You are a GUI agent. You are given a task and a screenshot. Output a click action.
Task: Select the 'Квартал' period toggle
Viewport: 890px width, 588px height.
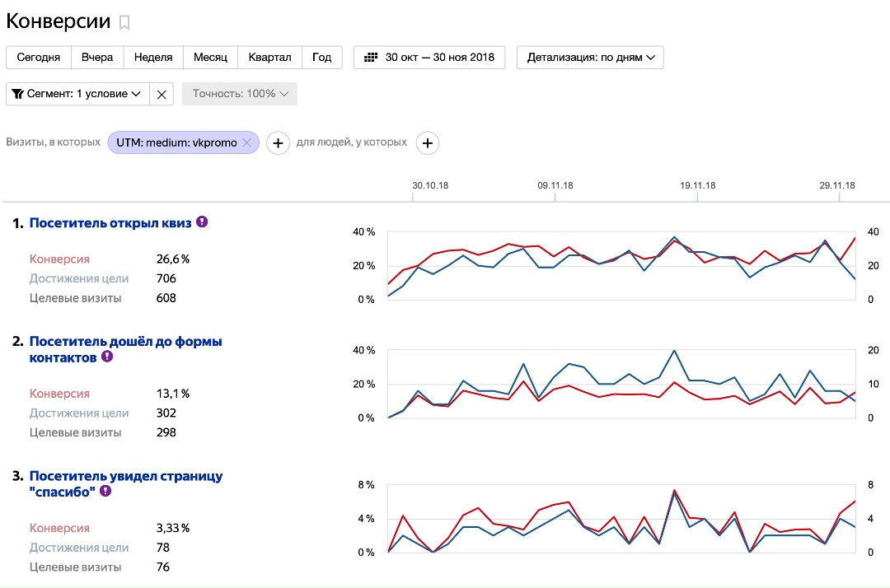(270, 58)
